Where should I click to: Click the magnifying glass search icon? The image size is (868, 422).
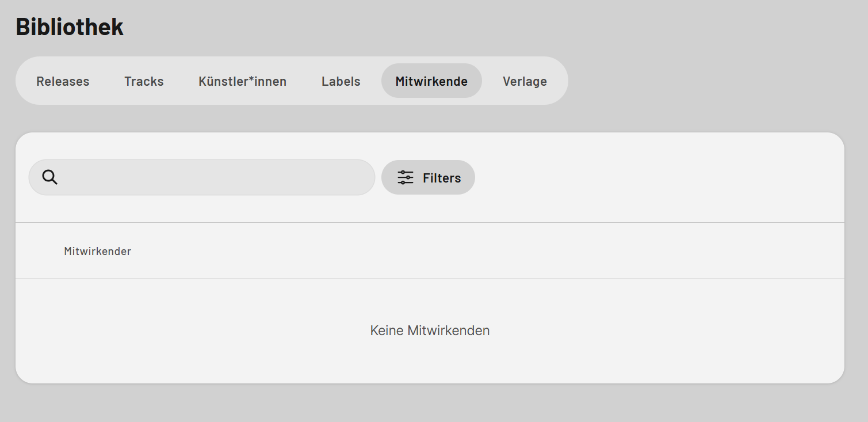[50, 177]
